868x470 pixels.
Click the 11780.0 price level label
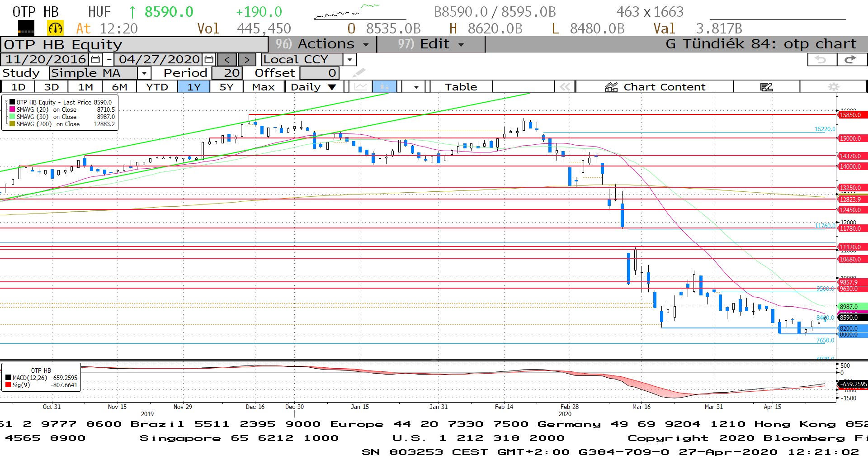point(853,228)
